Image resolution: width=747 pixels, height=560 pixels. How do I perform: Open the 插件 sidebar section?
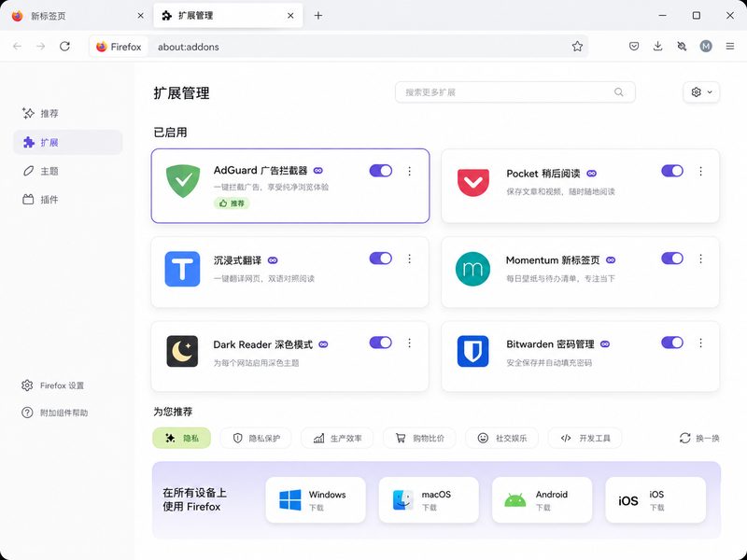click(x=67, y=200)
